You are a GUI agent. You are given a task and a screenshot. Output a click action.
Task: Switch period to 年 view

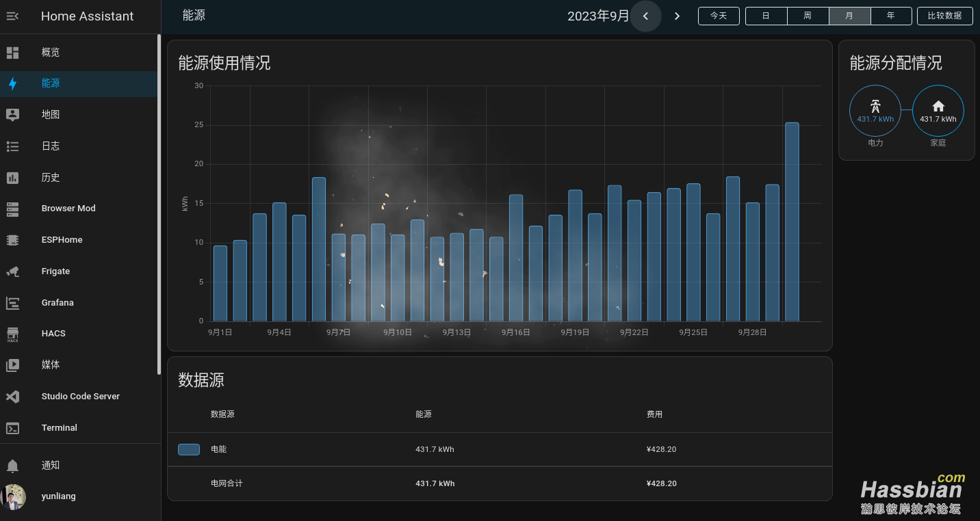tap(891, 16)
